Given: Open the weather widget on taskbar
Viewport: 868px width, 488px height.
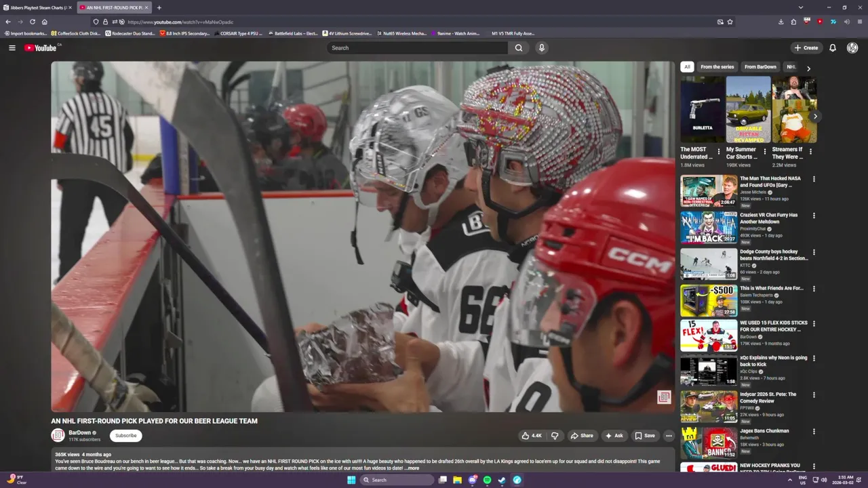Looking at the screenshot, I should click(x=16, y=480).
